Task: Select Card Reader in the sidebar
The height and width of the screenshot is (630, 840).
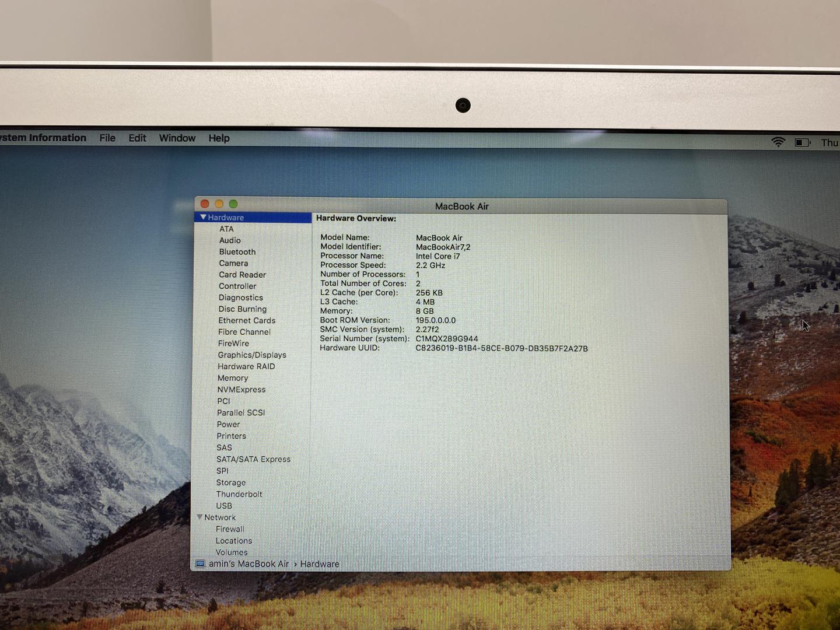Action: [x=243, y=275]
